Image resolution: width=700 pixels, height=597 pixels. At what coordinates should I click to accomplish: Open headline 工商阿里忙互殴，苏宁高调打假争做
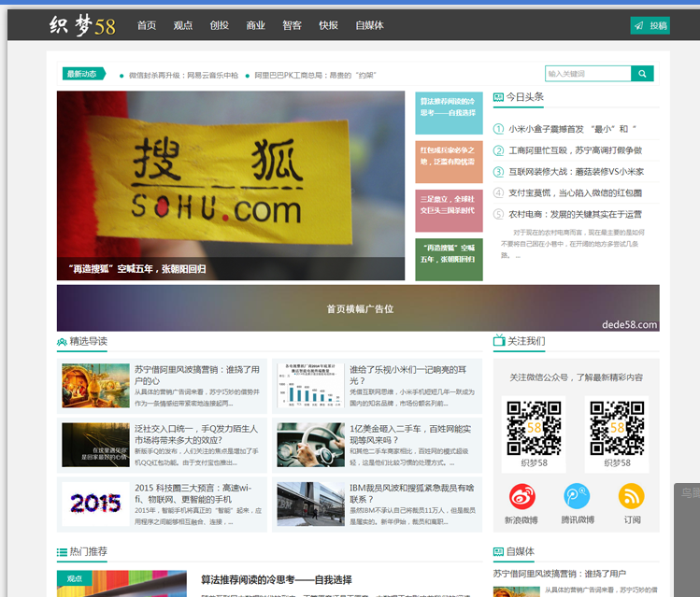(x=575, y=150)
